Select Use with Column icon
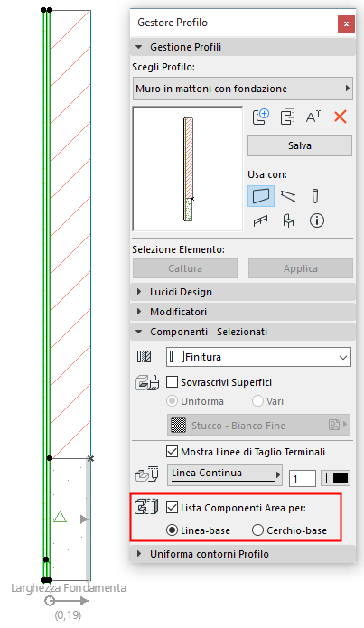 [x=314, y=196]
